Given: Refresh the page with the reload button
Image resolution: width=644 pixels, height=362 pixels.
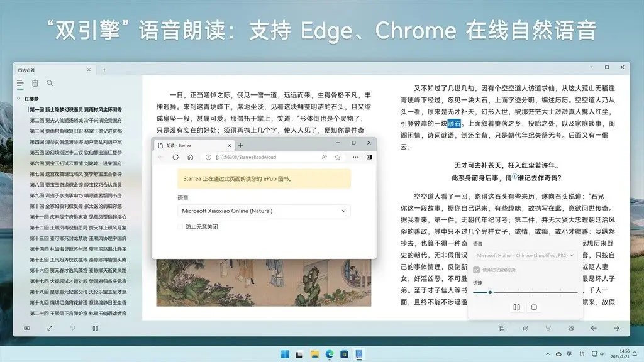Looking at the screenshot, I should click(x=175, y=157).
